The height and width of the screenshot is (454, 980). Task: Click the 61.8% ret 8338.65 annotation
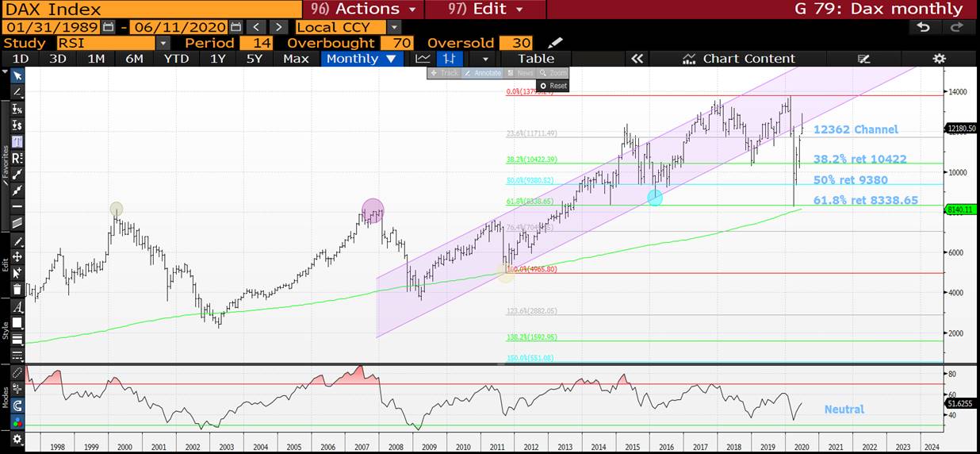865,200
